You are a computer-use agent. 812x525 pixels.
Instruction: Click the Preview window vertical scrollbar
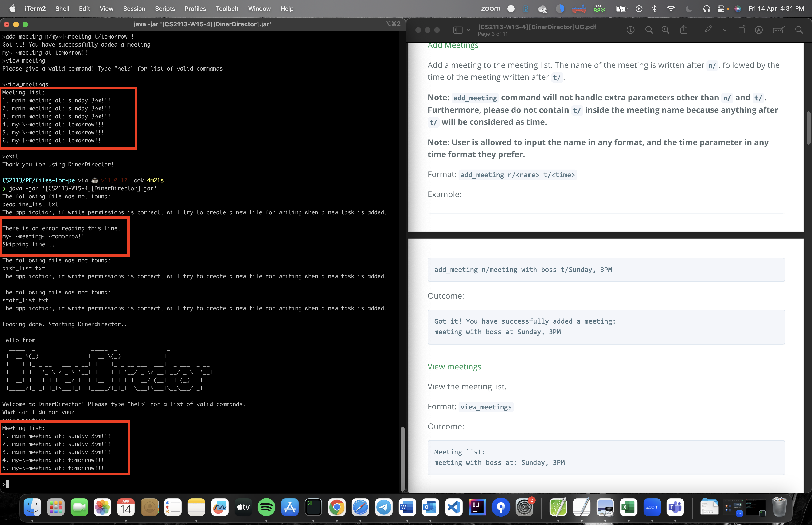(808, 128)
